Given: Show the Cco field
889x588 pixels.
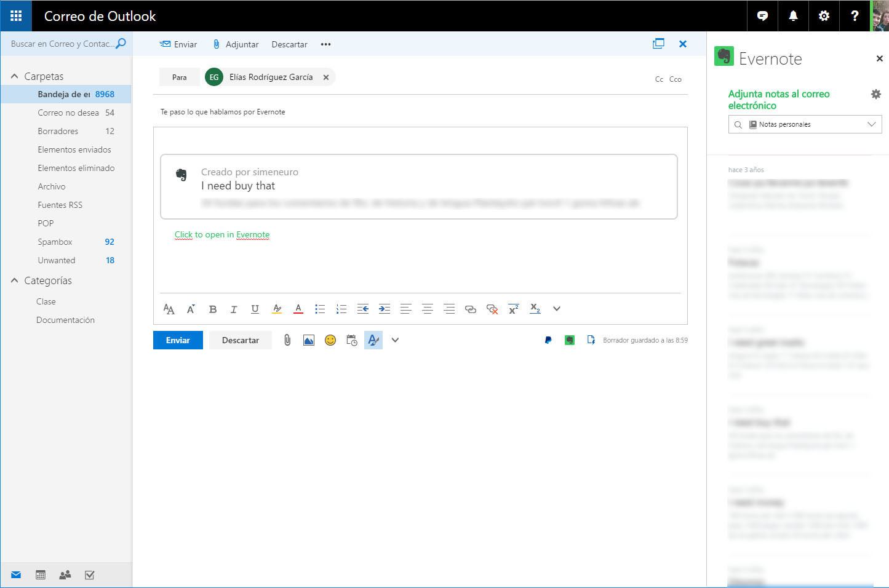Looking at the screenshot, I should [x=676, y=79].
